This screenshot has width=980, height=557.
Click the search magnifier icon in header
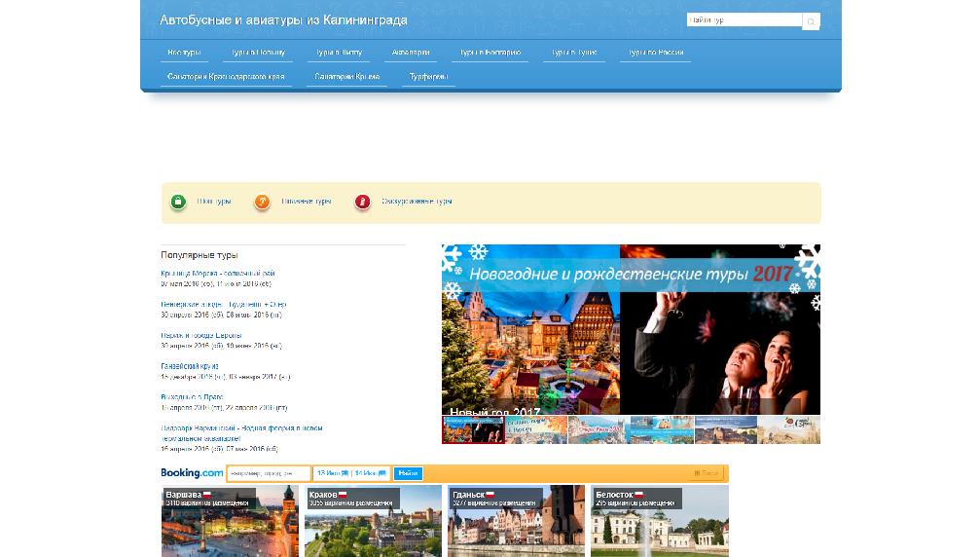pyautogui.click(x=811, y=21)
